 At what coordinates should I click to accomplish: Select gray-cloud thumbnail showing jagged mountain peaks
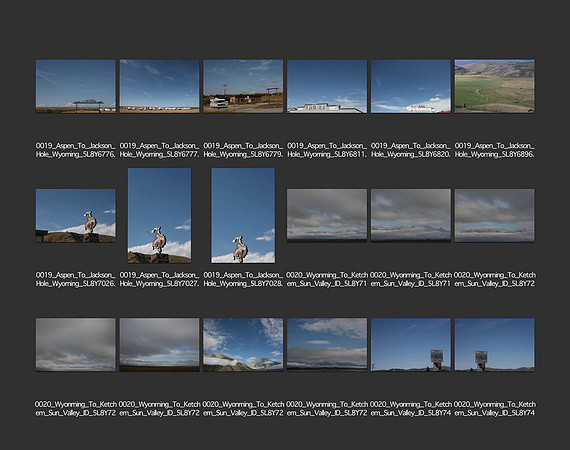pyautogui.click(x=411, y=215)
